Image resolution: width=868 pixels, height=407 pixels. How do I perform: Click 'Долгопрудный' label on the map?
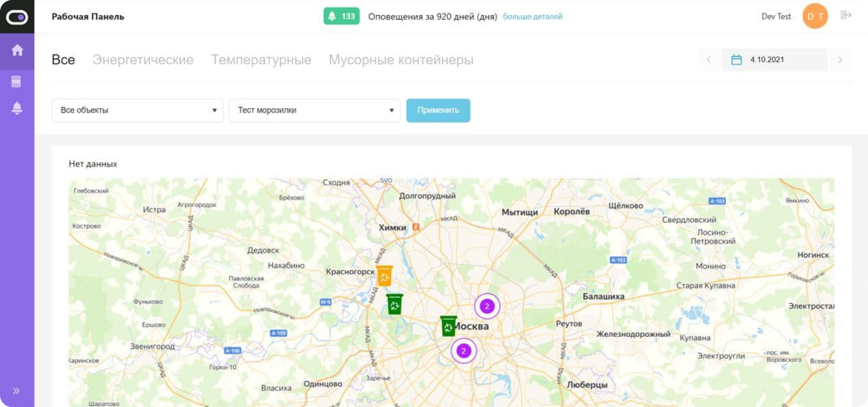click(427, 196)
